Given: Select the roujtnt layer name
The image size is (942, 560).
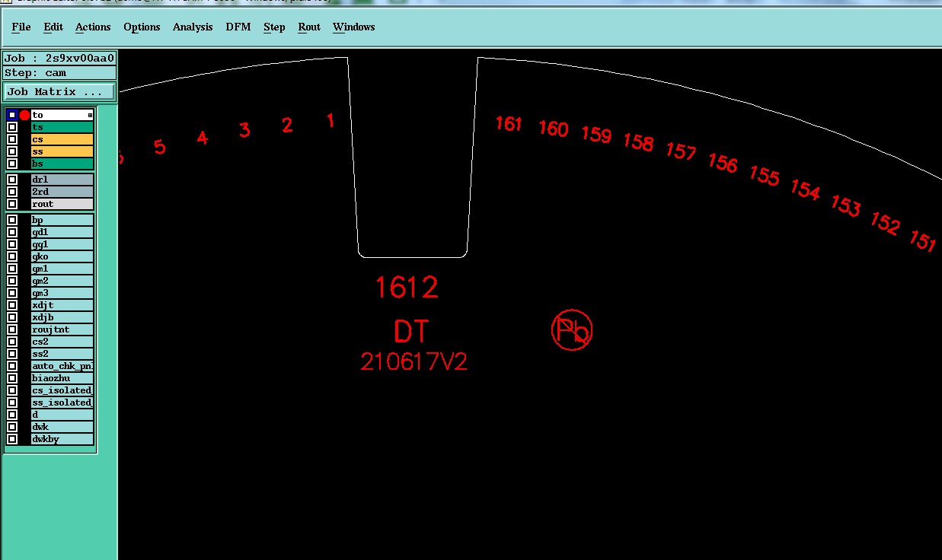Looking at the screenshot, I should pyautogui.click(x=62, y=329).
